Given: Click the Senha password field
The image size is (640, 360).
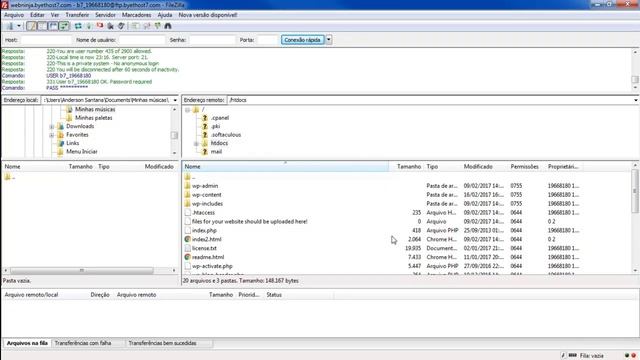Looking at the screenshot, I should [212, 40].
